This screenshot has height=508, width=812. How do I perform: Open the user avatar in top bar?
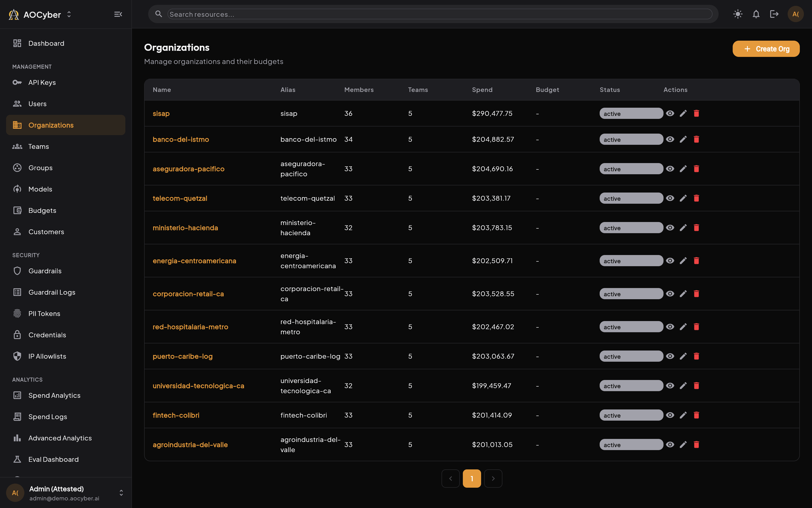click(795, 14)
